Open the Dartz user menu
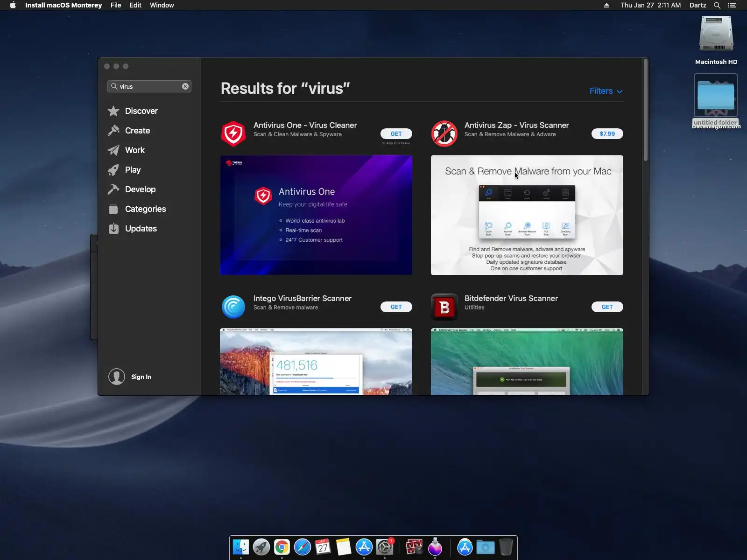Screen dimensions: 747x560 pyautogui.click(x=698, y=5)
